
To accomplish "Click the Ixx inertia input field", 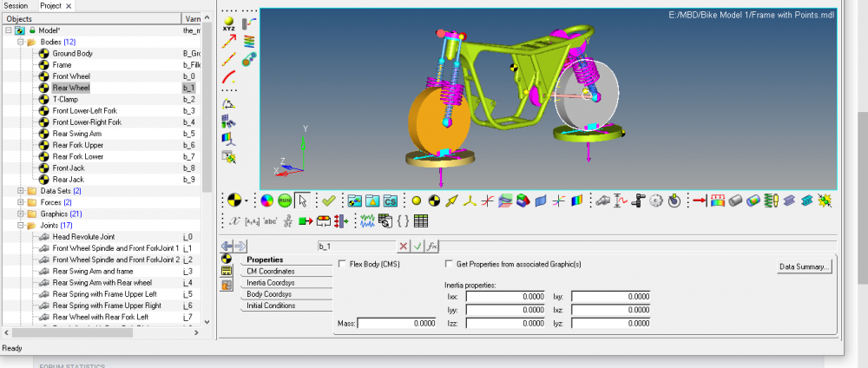I will pos(505,297).
